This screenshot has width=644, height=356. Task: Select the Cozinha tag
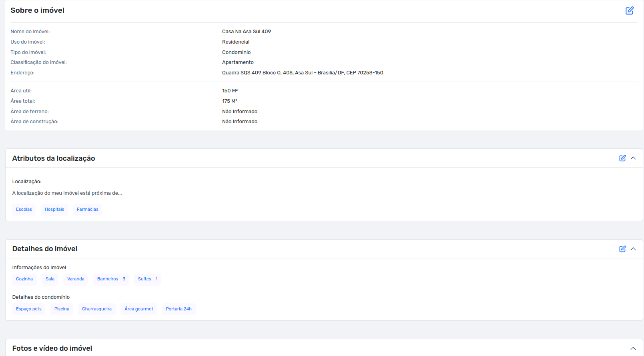[24, 279]
